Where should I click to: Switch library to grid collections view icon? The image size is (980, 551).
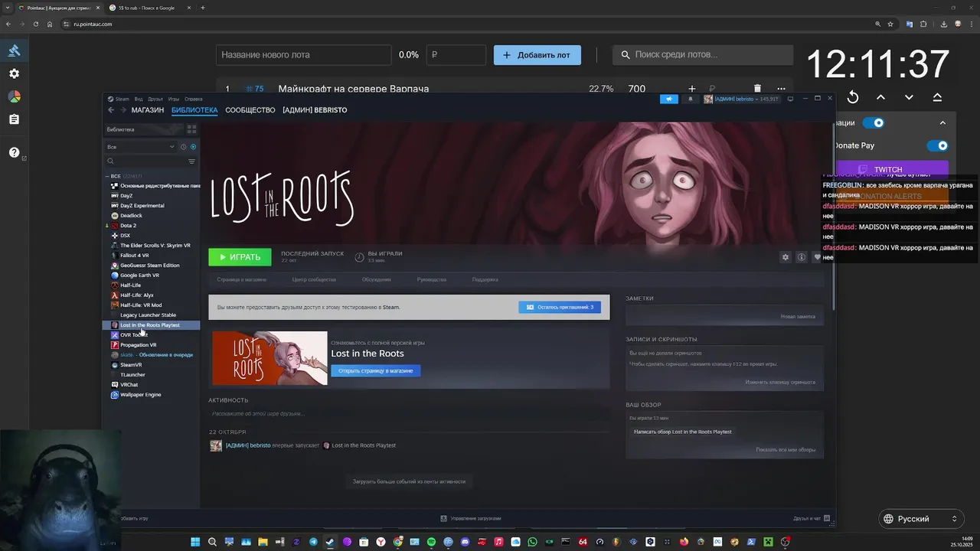point(191,129)
